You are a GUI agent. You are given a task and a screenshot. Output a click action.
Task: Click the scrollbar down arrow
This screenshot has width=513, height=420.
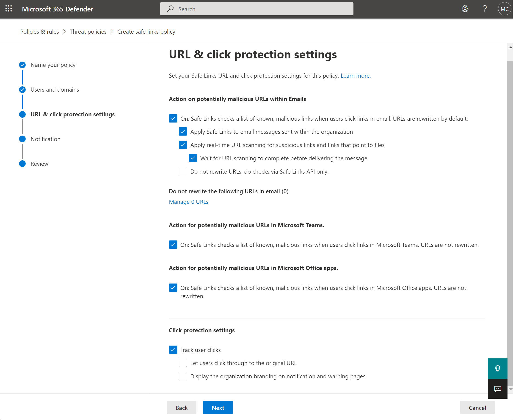tap(510, 390)
